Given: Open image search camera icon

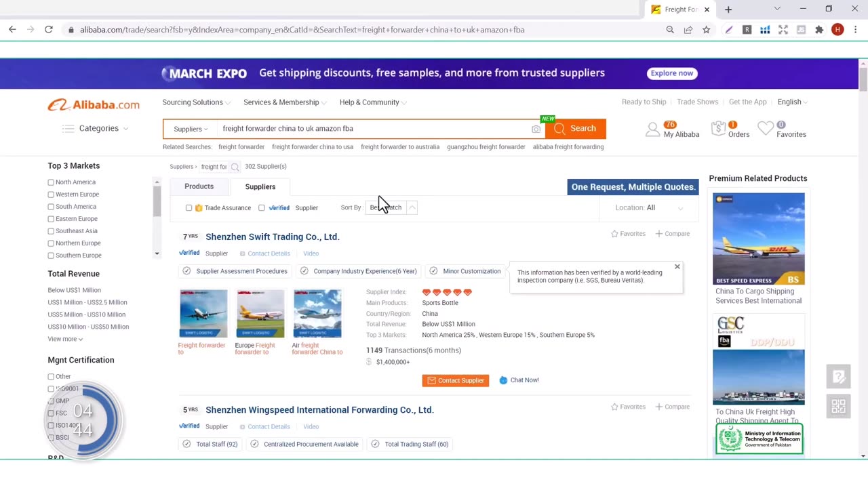Looking at the screenshot, I should coord(536,129).
